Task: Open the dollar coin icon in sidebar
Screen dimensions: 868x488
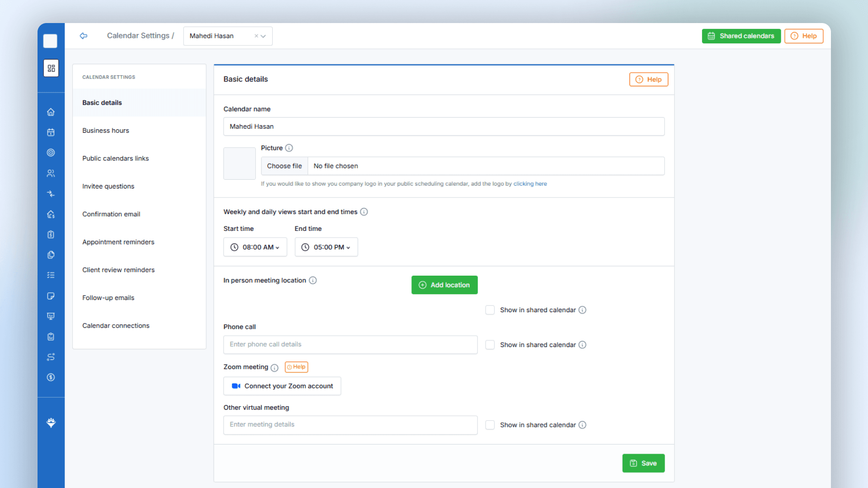Action: pos(51,377)
